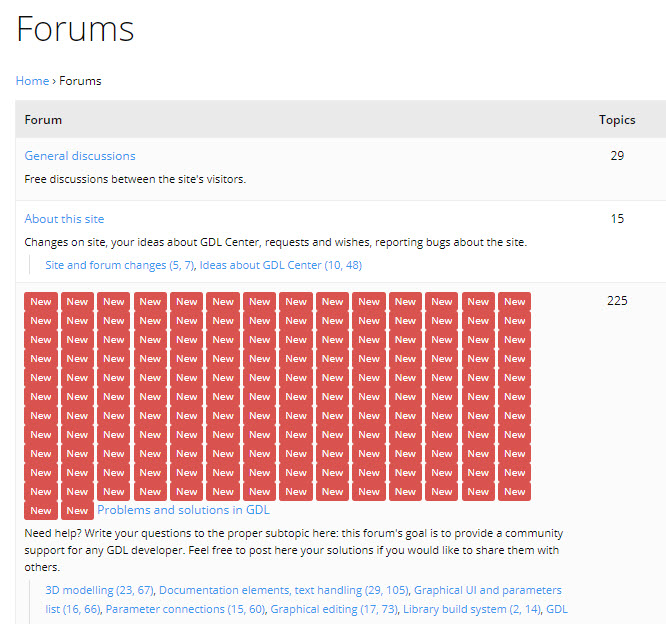Image resolution: width=666 pixels, height=624 pixels.
Task: Click the 29 topics count for General discussions
Action: [617, 156]
